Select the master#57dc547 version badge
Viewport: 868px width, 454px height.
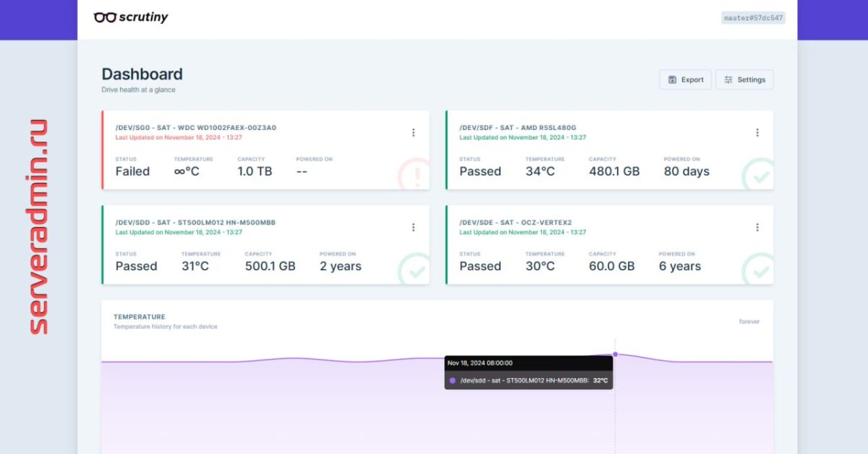[x=752, y=17]
